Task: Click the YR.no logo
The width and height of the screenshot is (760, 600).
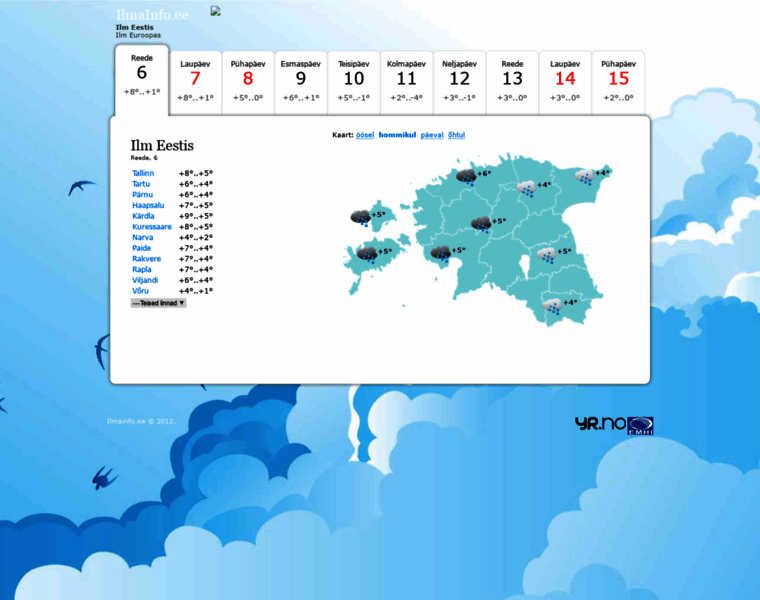Action: pos(601,424)
